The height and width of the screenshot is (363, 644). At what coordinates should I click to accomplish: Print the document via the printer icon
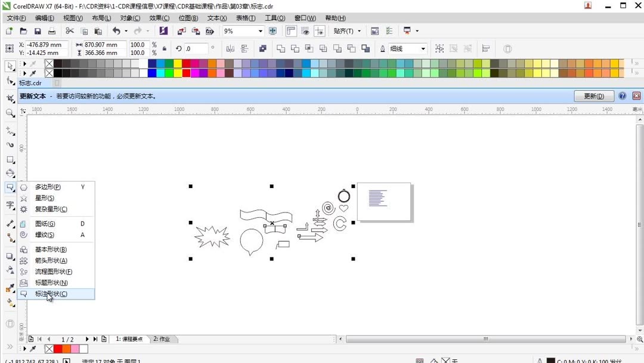52,31
